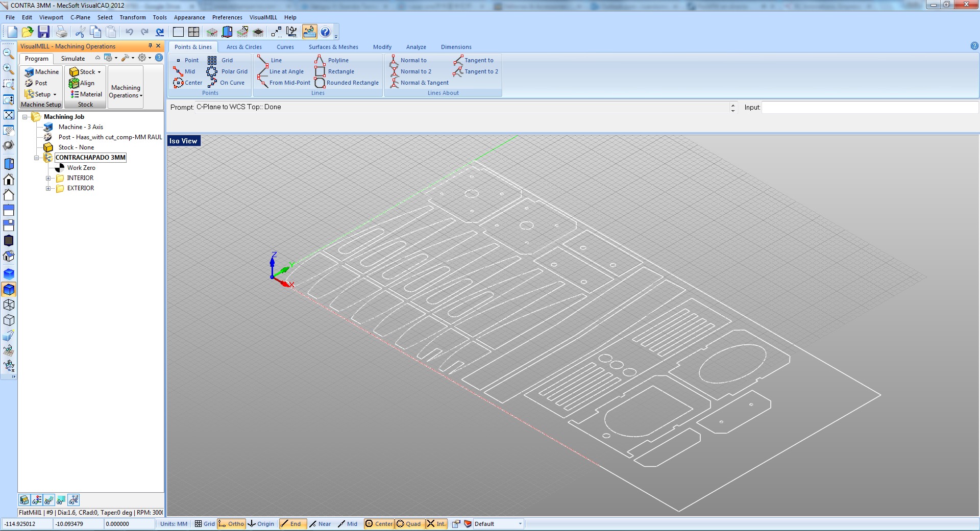Switch to the Simulate tab
The height and width of the screenshot is (531, 980).
coord(73,59)
